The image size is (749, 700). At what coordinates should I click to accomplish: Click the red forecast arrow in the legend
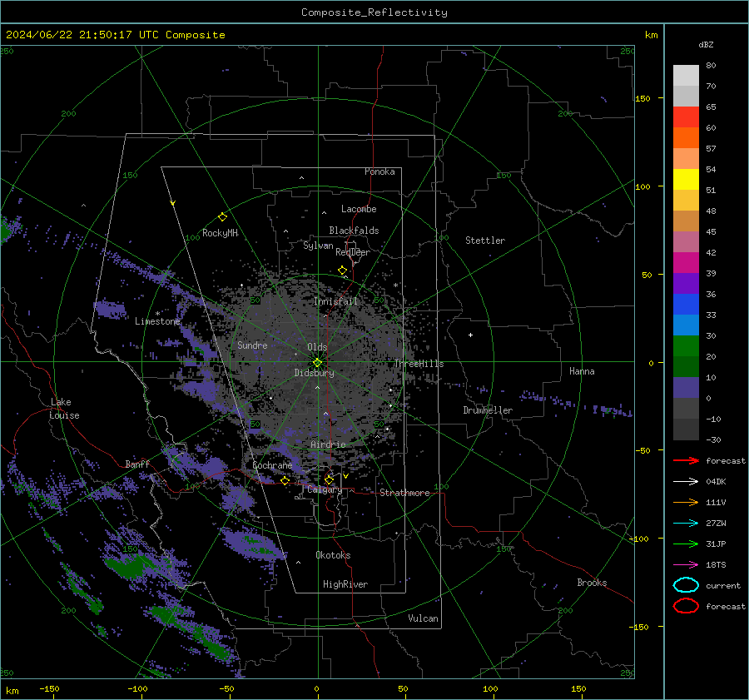point(686,460)
